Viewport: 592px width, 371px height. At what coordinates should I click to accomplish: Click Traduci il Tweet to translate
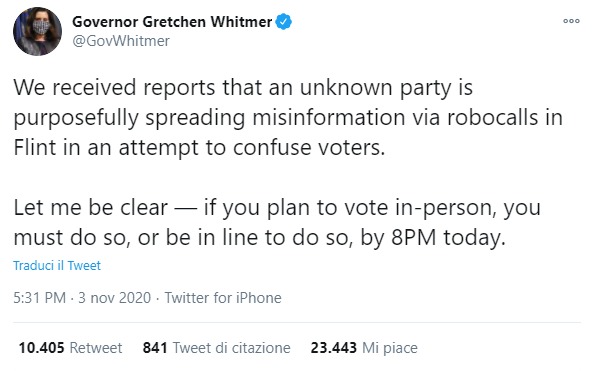click(57, 266)
